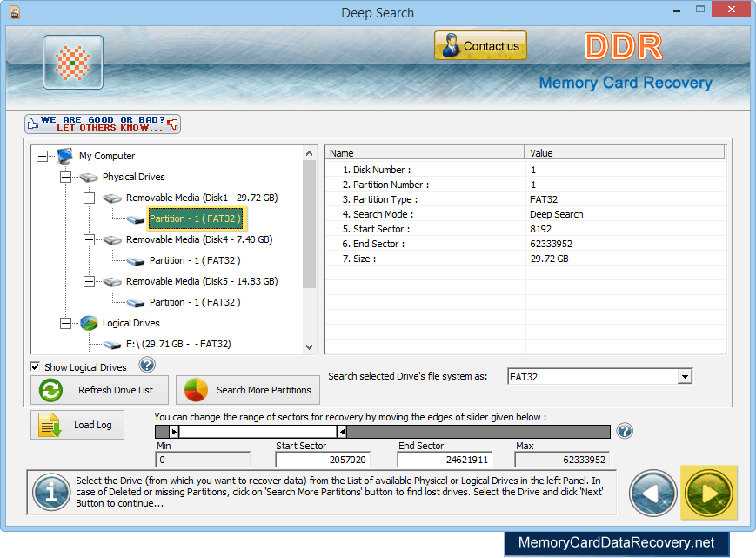The width and height of the screenshot is (756, 558).
Task: Select the '1. Disk Number :' row
Action: coord(525,170)
